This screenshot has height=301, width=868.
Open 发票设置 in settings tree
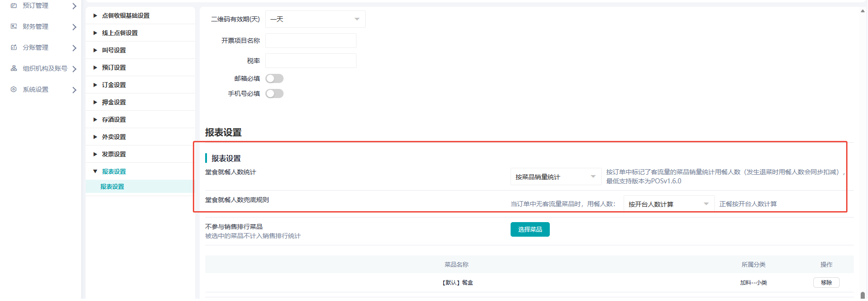(114, 154)
